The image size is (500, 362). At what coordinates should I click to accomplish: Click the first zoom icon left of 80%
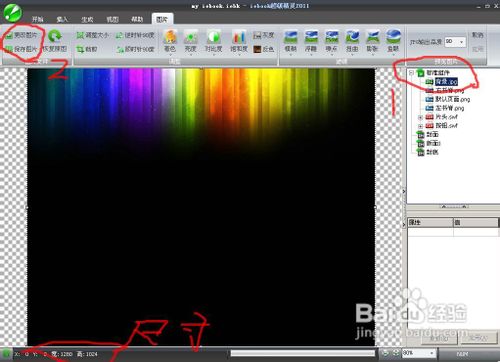(385, 353)
